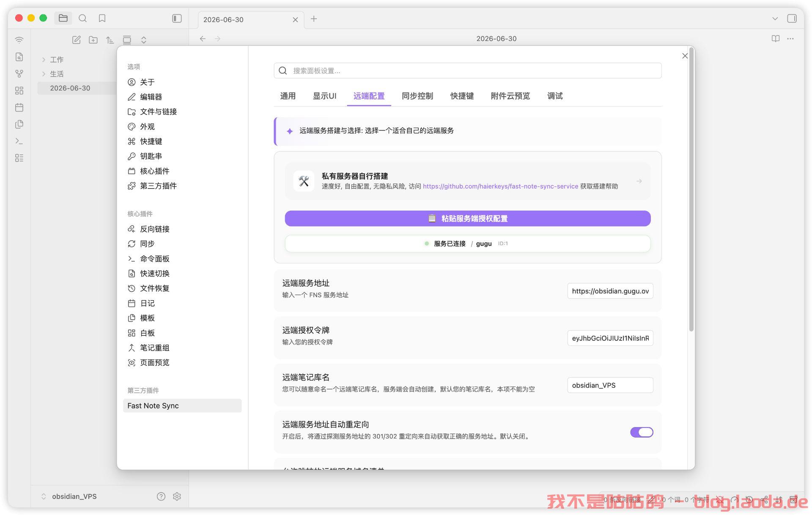Toggle the right sidebar icon
The height and width of the screenshot is (515, 812).
[792, 19]
